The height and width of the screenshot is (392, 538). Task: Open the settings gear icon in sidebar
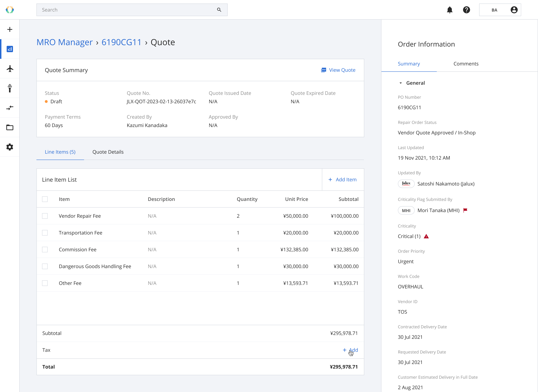click(x=10, y=147)
